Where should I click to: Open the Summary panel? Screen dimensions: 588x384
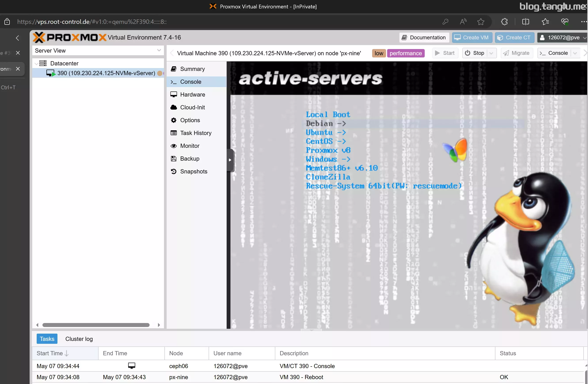192,69
